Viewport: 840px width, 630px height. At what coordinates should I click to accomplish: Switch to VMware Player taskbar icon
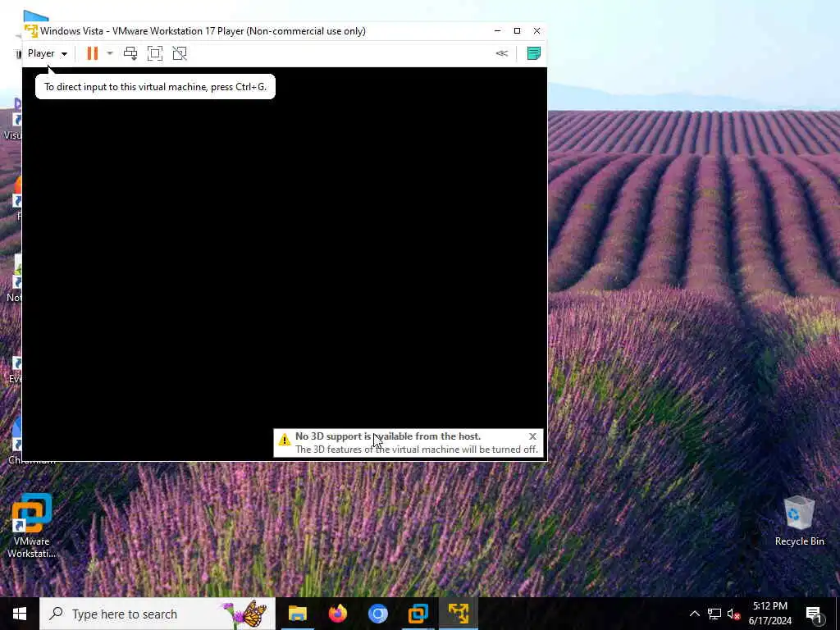[x=458, y=614]
